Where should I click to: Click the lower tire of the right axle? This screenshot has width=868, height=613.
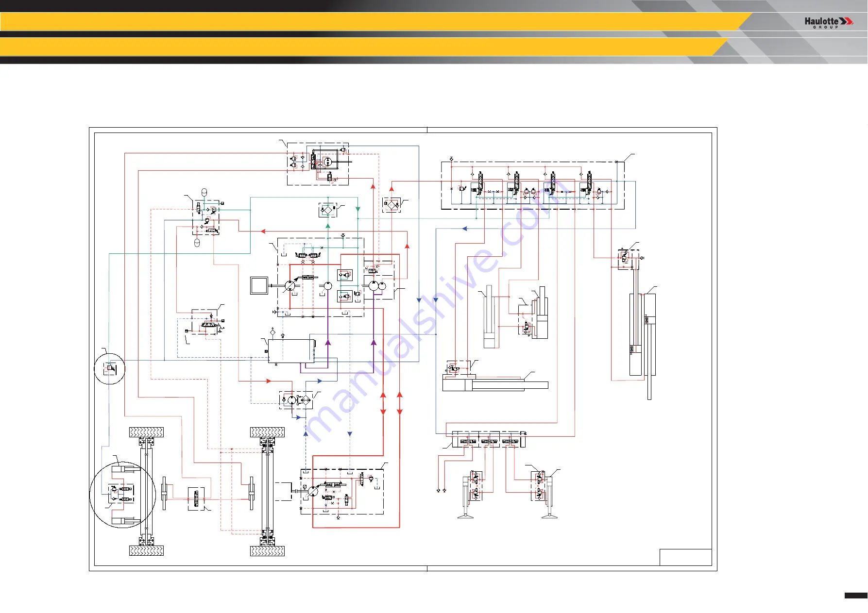(267, 550)
